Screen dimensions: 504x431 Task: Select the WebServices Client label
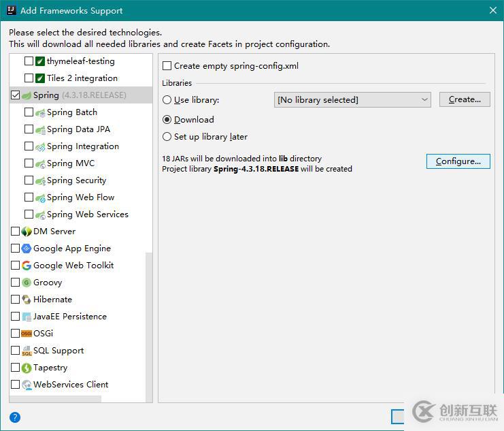pyautogui.click(x=71, y=385)
